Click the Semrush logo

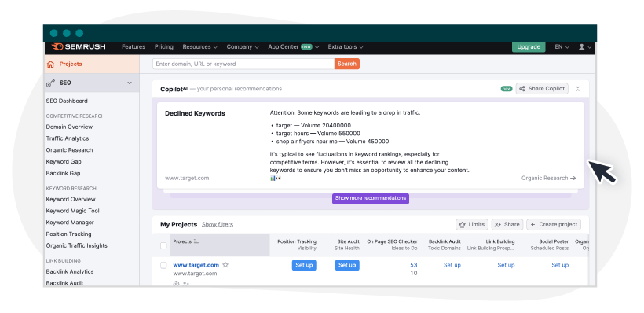[79, 47]
